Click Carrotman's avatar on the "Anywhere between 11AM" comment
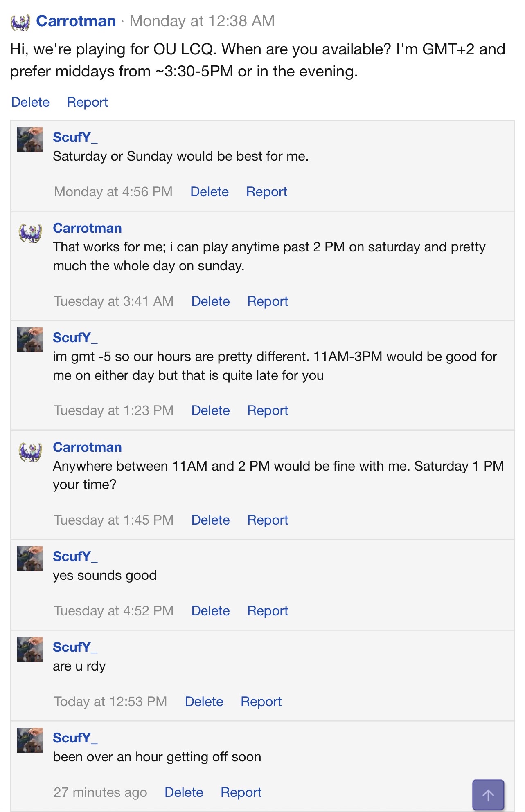The height and width of the screenshot is (812, 525). coord(30,452)
